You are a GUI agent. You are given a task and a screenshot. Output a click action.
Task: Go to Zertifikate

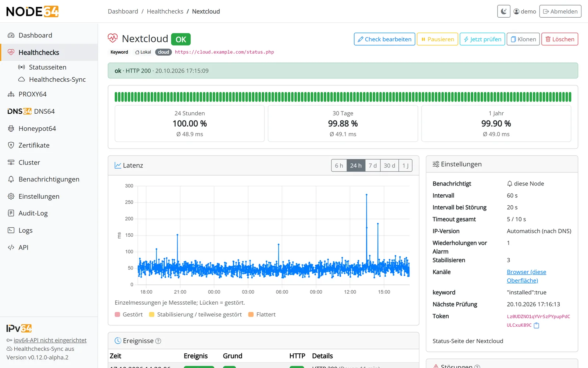point(49,145)
